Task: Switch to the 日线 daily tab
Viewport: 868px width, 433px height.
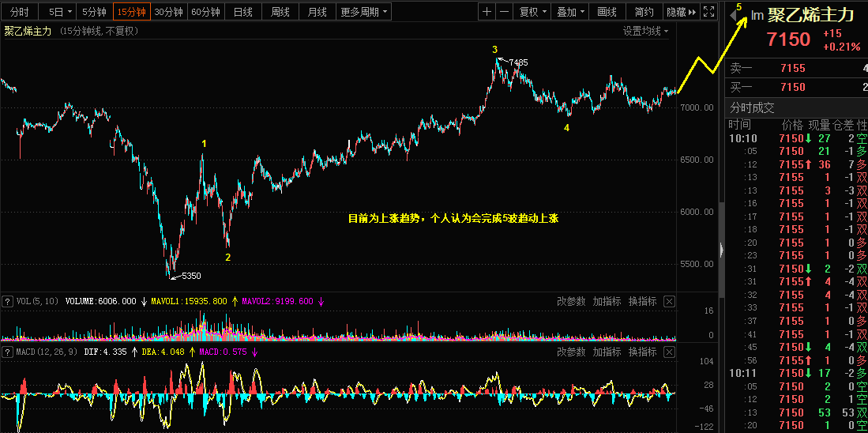Action: click(242, 12)
